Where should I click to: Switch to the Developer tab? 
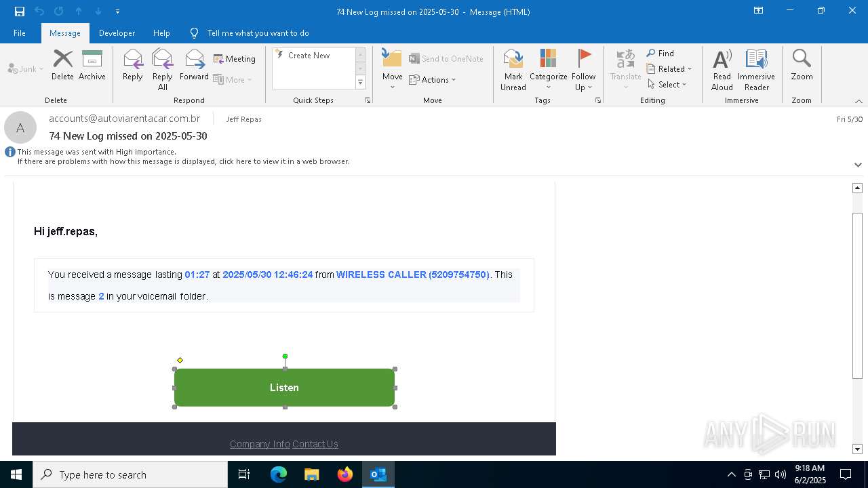point(117,33)
